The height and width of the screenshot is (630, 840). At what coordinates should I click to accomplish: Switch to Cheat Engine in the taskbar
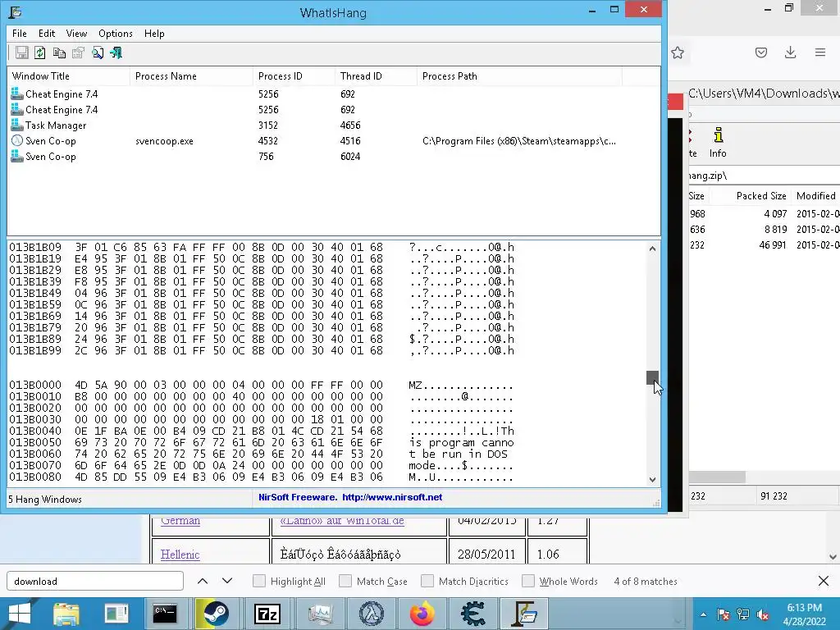(473, 614)
